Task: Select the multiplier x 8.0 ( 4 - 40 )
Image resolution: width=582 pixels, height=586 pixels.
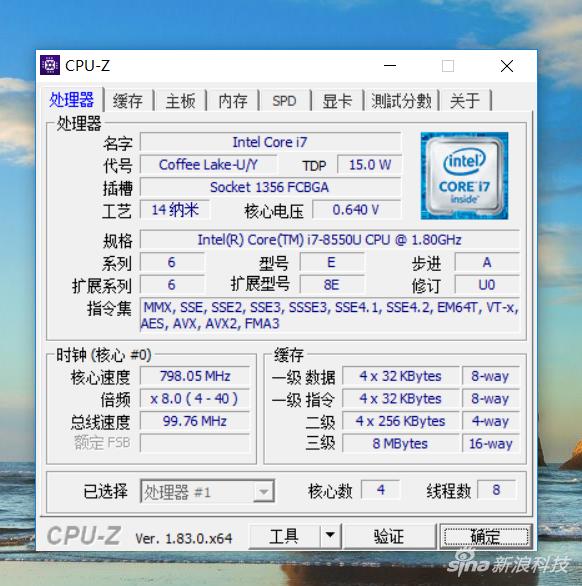Action: [x=195, y=399]
